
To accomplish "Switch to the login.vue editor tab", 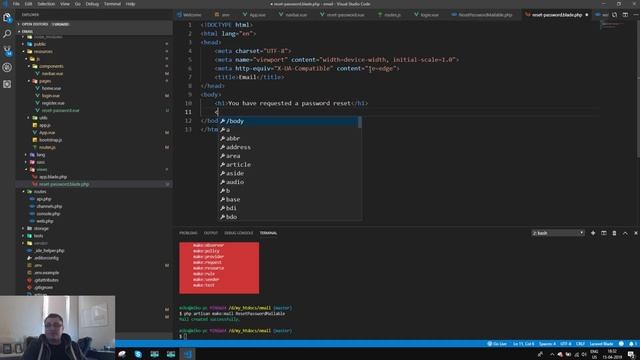I will pyautogui.click(x=427, y=15).
